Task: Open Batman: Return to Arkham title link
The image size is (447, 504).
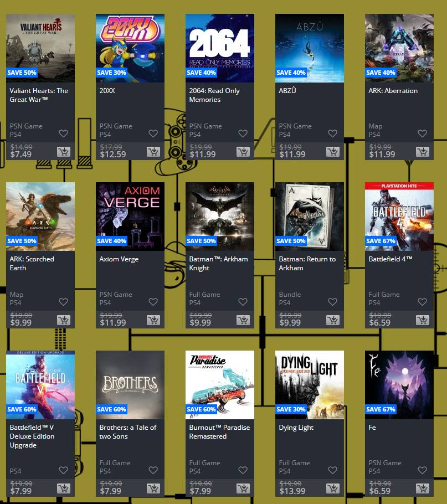Action: click(x=307, y=263)
